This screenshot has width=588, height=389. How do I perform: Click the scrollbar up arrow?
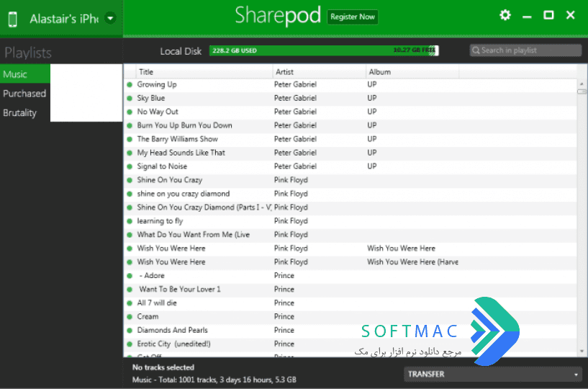(582, 84)
